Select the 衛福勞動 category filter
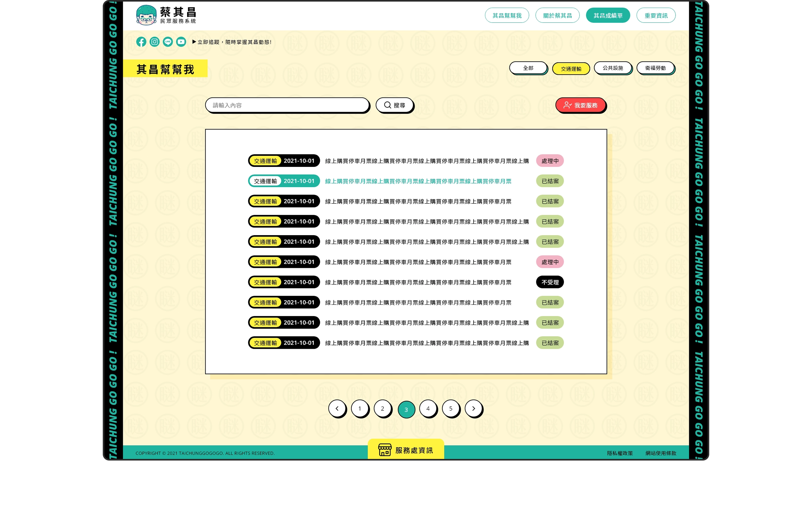This screenshot has height=524, width=812. pyautogui.click(x=655, y=68)
